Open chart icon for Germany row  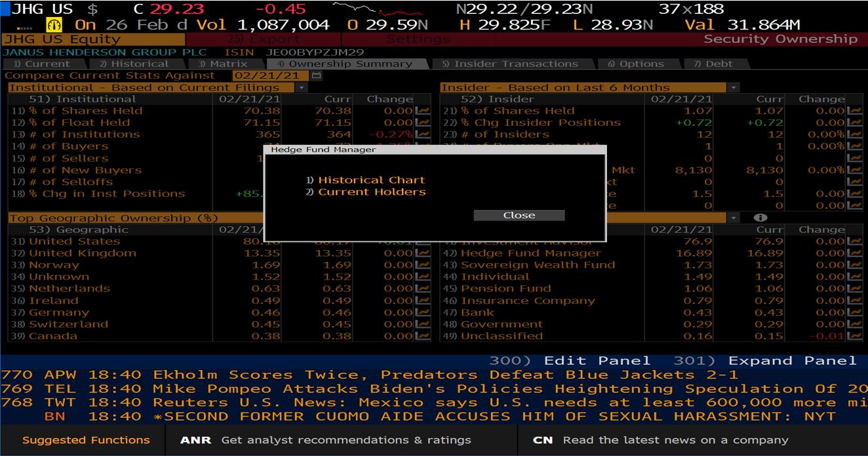(x=423, y=312)
